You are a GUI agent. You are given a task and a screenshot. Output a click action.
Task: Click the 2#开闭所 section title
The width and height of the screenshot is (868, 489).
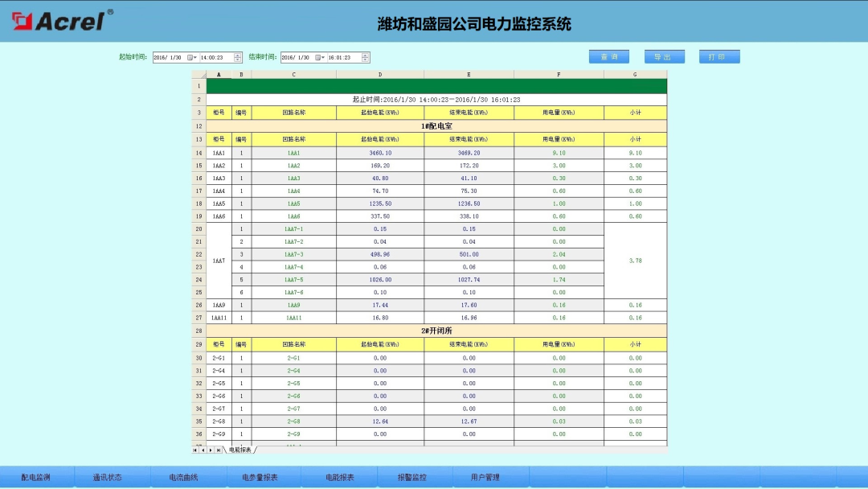pyautogui.click(x=436, y=331)
